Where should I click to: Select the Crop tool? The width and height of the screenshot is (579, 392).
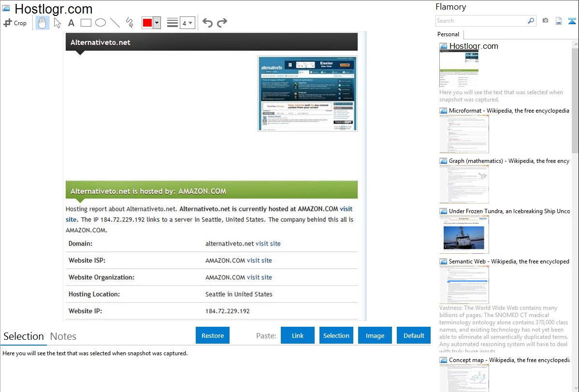(15, 23)
